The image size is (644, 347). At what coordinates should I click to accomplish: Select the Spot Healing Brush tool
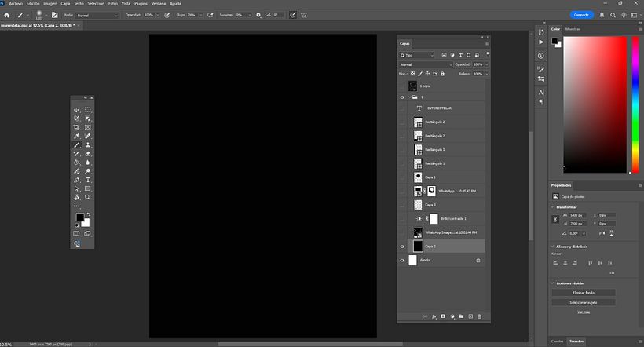[87, 136]
